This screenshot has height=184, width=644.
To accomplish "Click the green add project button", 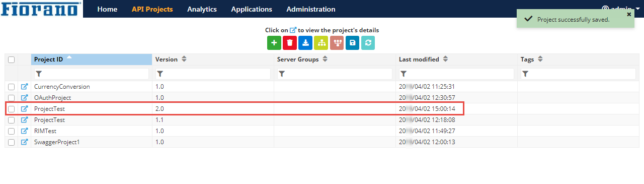I will pos(274,43).
